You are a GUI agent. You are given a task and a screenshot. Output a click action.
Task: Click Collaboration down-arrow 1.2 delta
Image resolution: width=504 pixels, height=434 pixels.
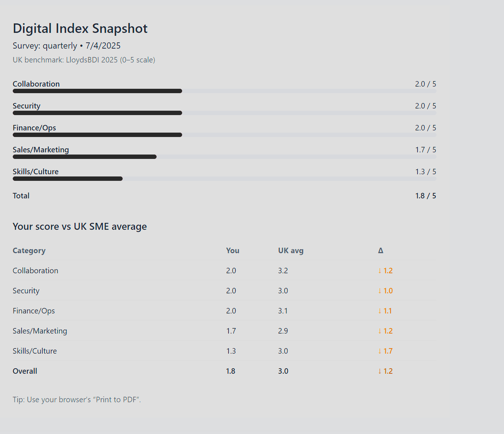[385, 271]
